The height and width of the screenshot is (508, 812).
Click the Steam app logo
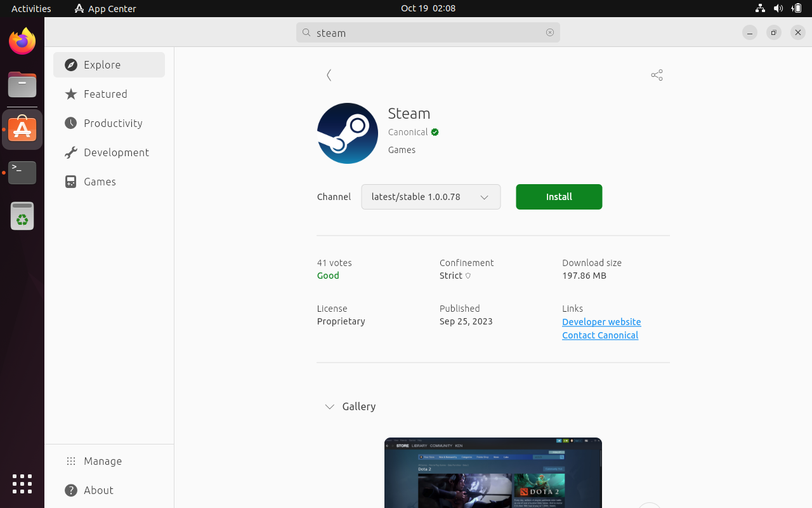pos(348,133)
